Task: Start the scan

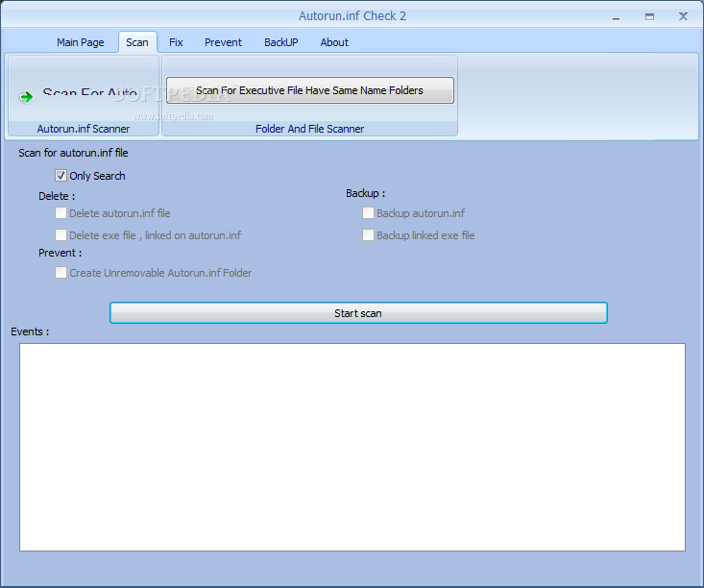Action: (x=358, y=313)
